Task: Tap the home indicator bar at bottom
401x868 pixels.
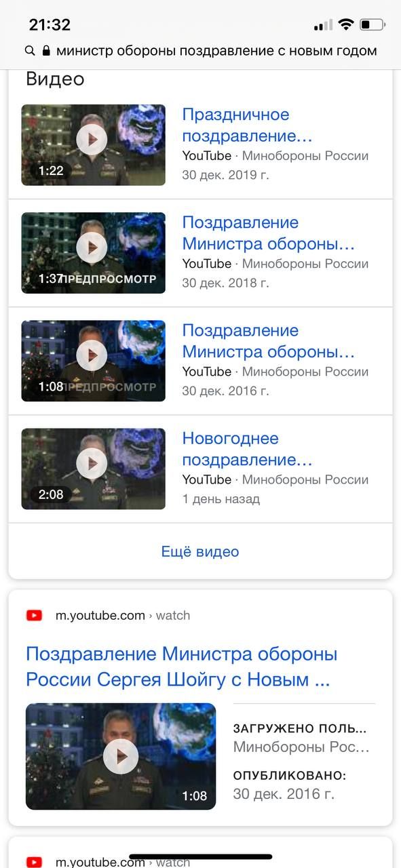Action: (x=200, y=856)
